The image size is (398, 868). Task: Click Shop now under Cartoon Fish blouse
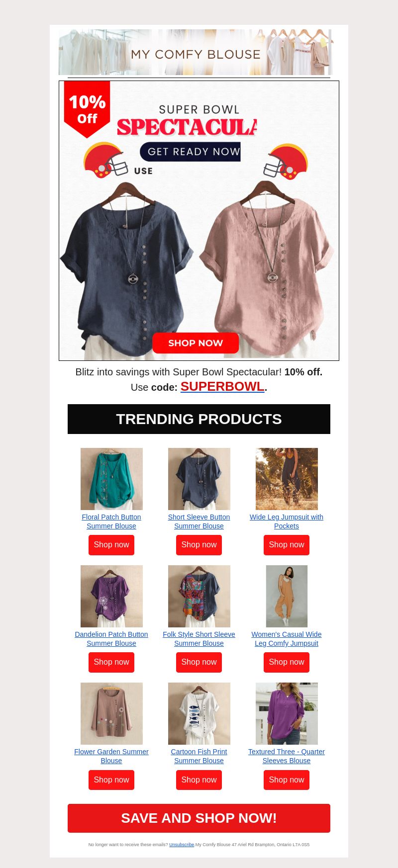pyautogui.click(x=199, y=780)
